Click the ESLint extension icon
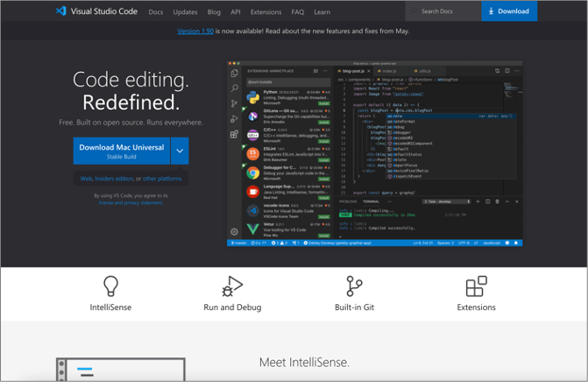 coord(253,153)
